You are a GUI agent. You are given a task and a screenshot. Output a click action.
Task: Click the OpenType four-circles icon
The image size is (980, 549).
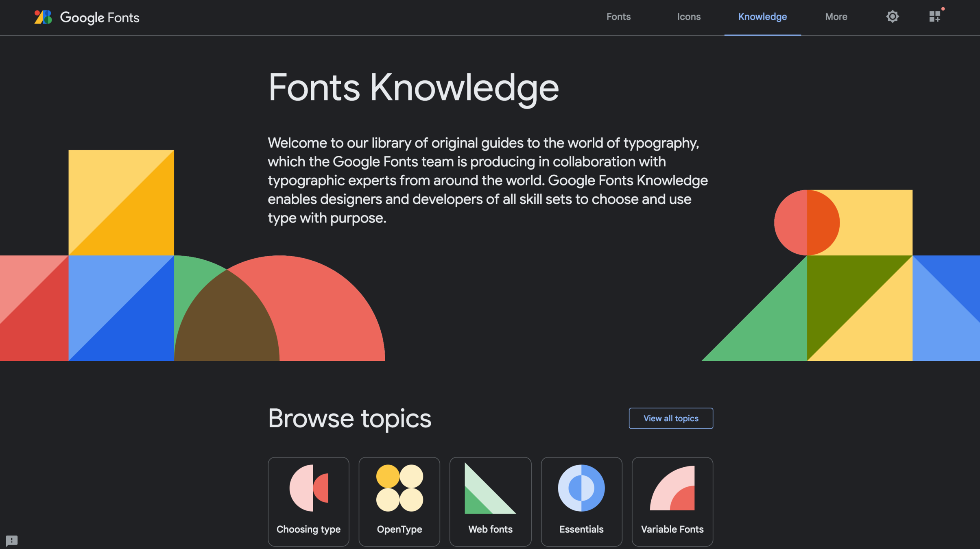pos(399,488)
